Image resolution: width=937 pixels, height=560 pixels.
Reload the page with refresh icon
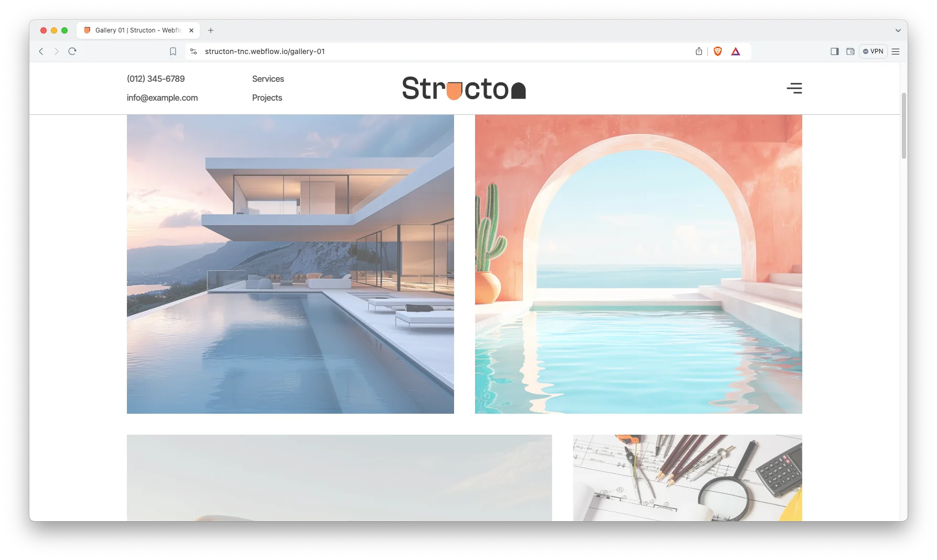click(x=72, y=51)
